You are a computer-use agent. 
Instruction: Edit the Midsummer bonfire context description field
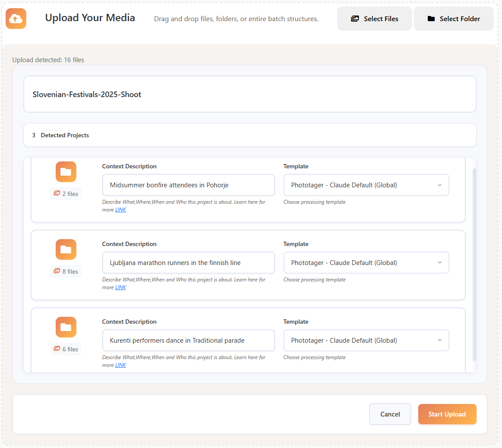(x=188, y=185)
